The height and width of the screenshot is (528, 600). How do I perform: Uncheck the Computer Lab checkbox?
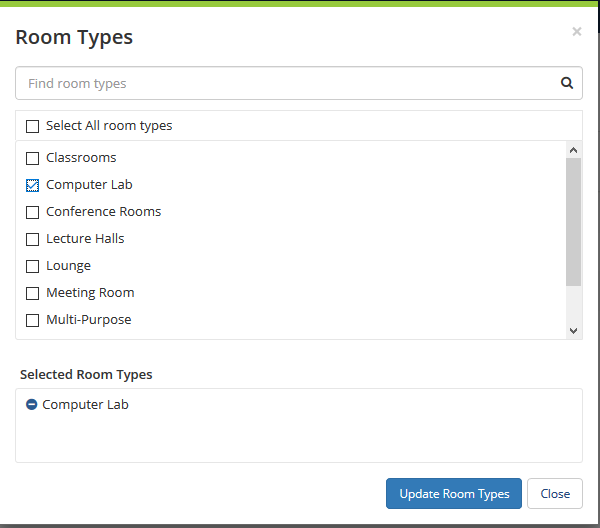33,185
